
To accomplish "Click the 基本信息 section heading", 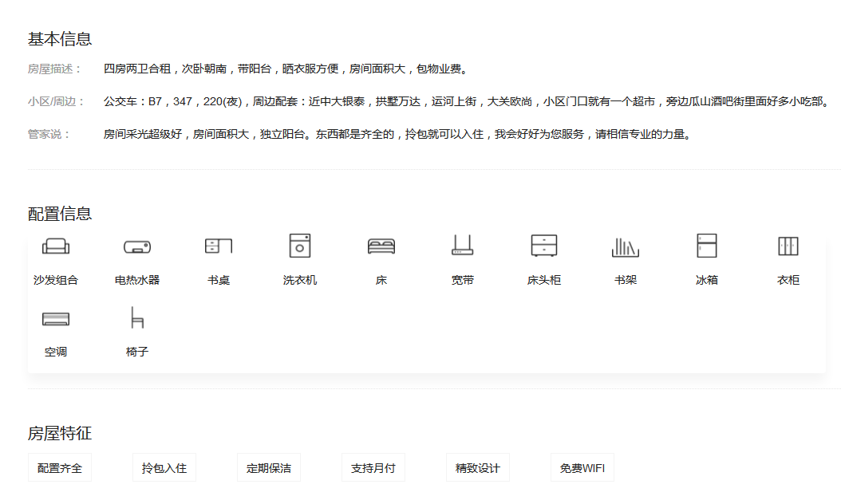I will coord(60,38).
